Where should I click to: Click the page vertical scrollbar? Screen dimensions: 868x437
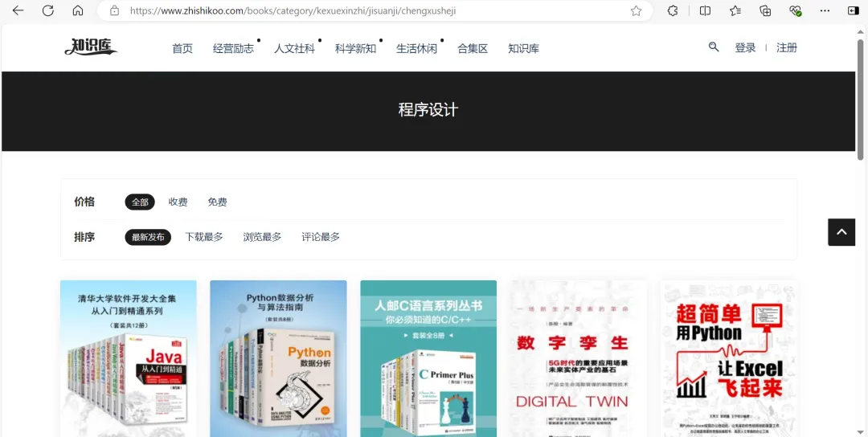(x=862, y=100)
